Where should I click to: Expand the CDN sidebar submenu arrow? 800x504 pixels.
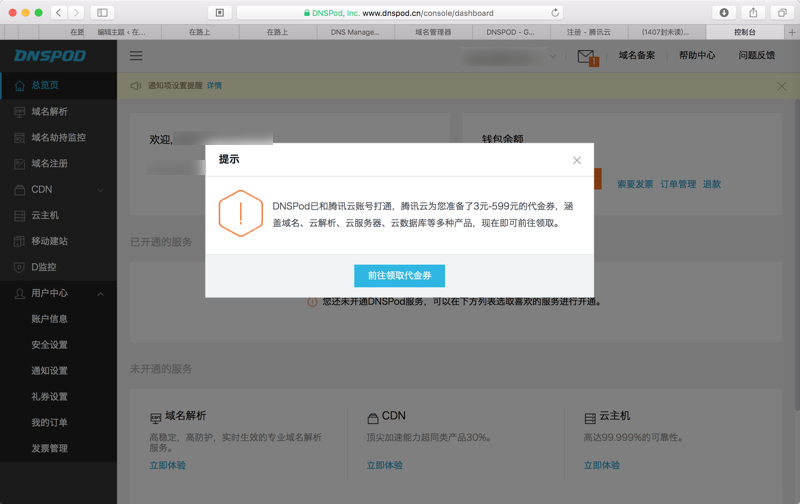(x=101, y=190)
